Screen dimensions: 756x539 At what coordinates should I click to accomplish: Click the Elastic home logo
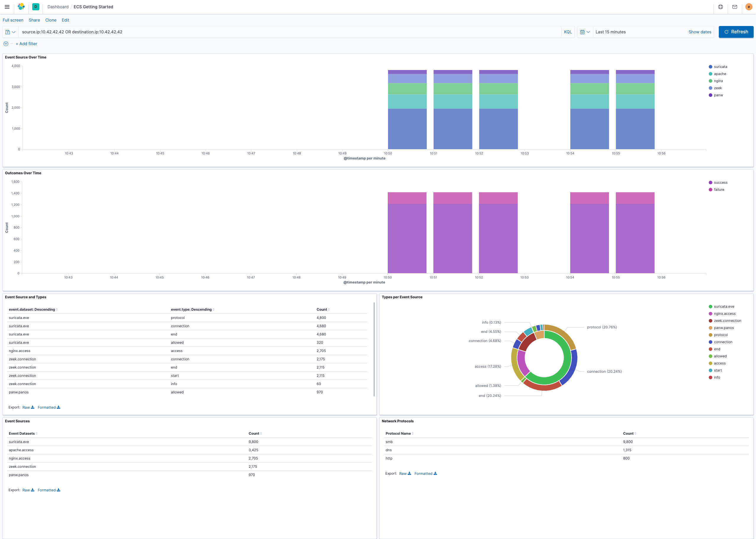pyautogui.click(x=21, y=6)
